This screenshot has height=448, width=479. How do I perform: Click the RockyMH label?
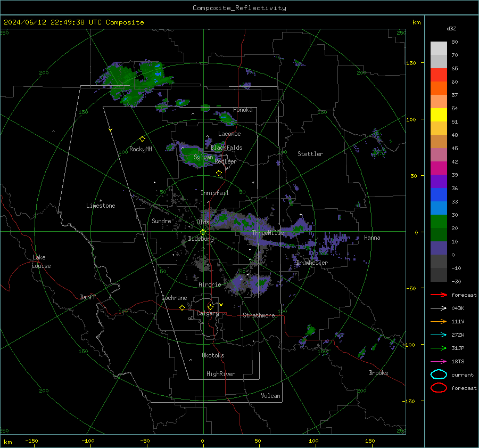tap(141, 149)
